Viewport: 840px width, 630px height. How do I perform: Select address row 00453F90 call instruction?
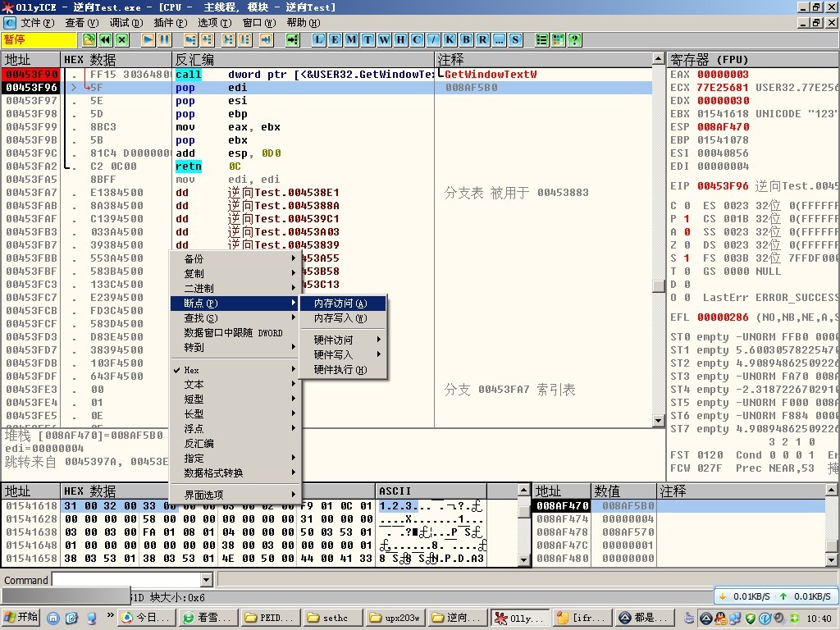326,75
